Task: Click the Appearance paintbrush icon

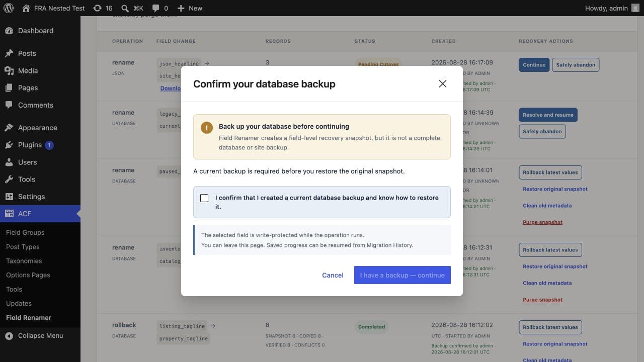Action: [9, 128]
